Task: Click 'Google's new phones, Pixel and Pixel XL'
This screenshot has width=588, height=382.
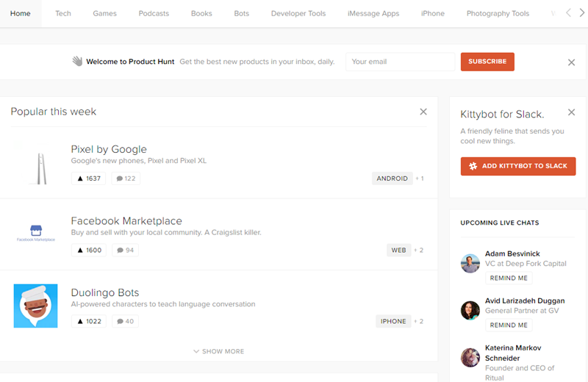Action: (139, 161)
